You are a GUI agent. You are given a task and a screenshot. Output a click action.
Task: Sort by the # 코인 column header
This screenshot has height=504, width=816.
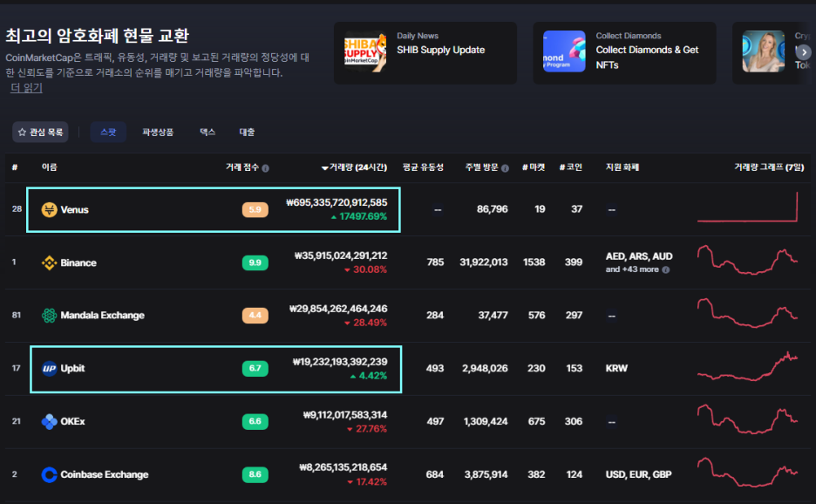tap(571, 167)
